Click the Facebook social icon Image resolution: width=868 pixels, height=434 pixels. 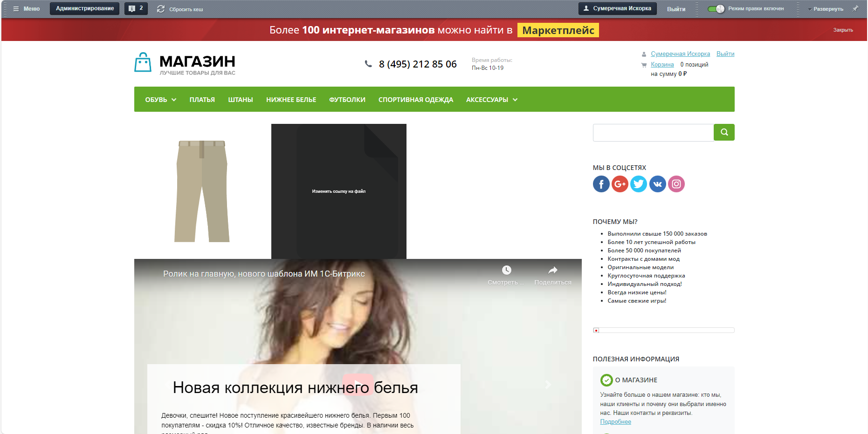coord(601,184)
